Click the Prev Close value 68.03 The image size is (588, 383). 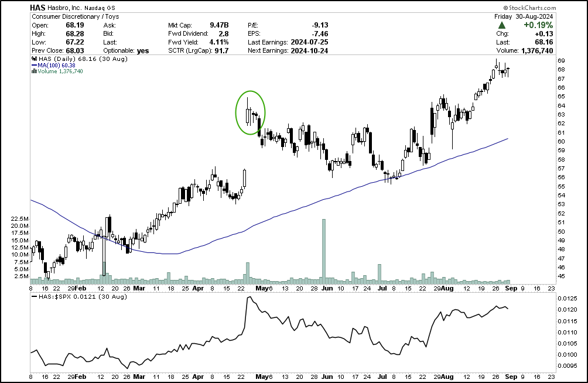tap(75, 50)
